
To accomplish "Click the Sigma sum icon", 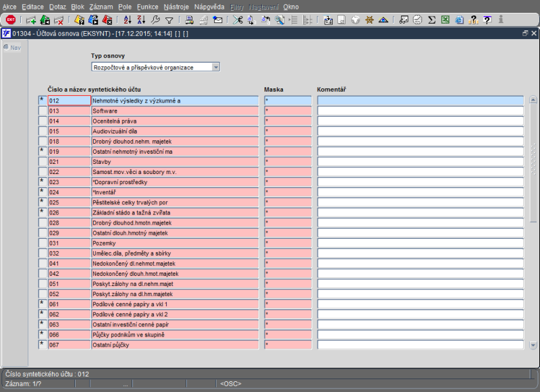I will pos(432,20).
